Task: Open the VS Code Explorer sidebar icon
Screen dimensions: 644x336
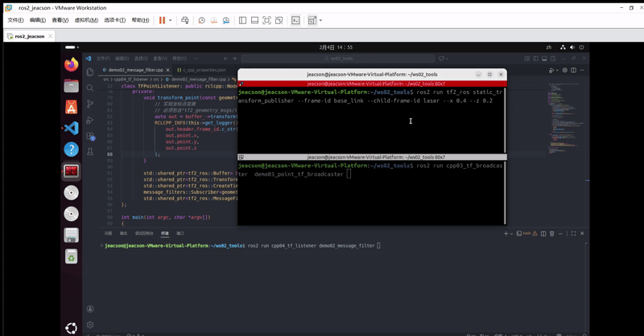Action: pos(90,72)
